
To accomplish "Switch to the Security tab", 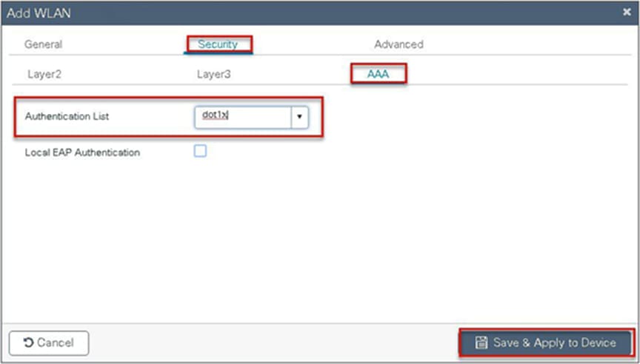I will (218, 44).
